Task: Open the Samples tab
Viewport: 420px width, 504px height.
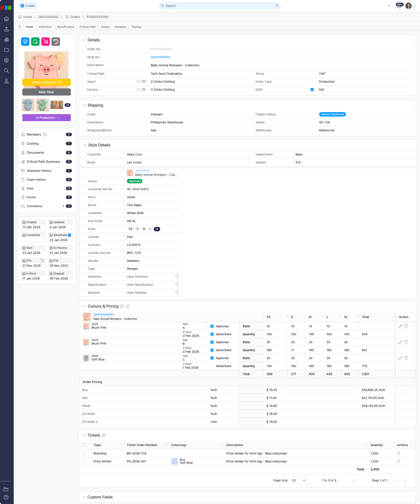Action: coord(120,27)
